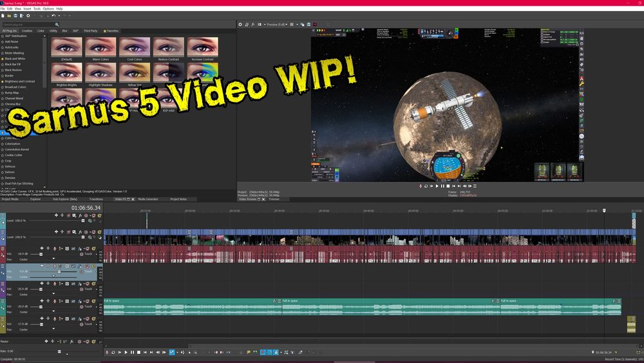644x363 pixels.
Task: Switch to the Media Generator tab
Action: pos(148,199)
